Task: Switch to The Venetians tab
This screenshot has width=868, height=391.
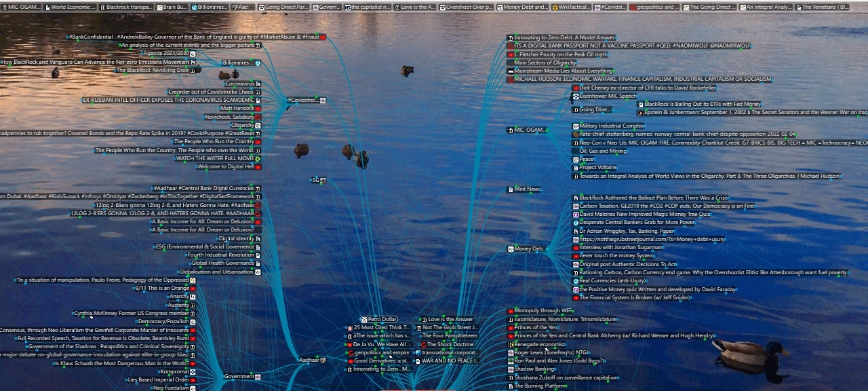Action: click(x=823, y=7)
